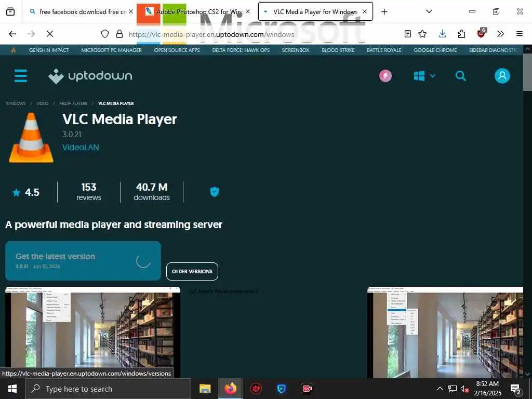
Task: Click the pink lightning bolt Turbo icon
Action: point(385,76)
